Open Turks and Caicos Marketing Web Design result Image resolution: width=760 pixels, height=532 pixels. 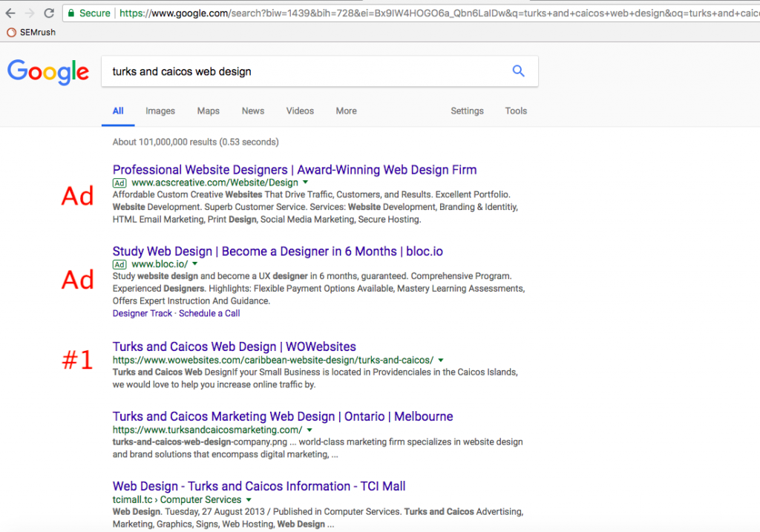[x=283, y=417]
